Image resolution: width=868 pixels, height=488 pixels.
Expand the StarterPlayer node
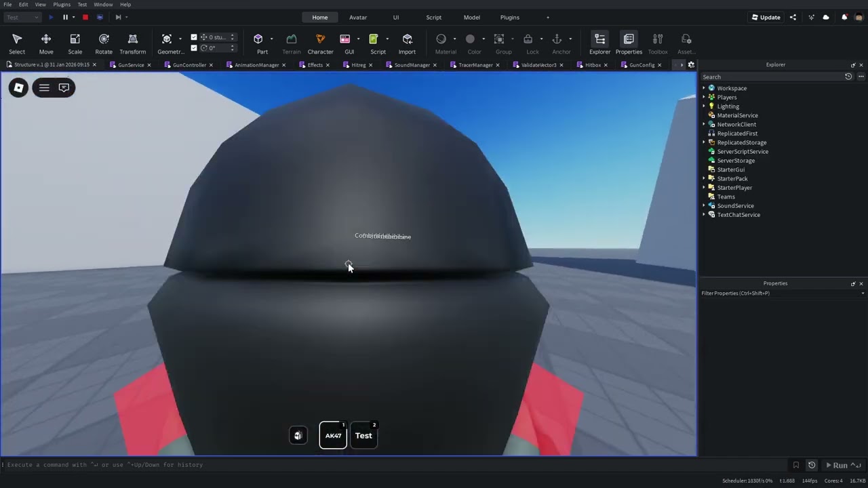coord(704,188)
